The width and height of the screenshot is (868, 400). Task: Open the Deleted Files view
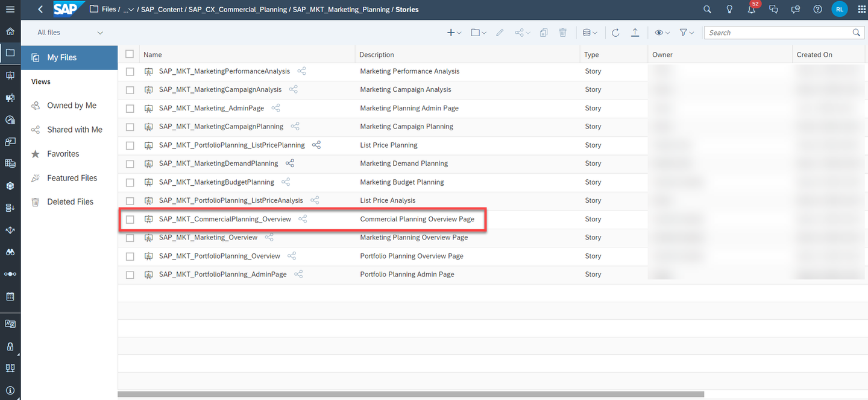(69, 202)
